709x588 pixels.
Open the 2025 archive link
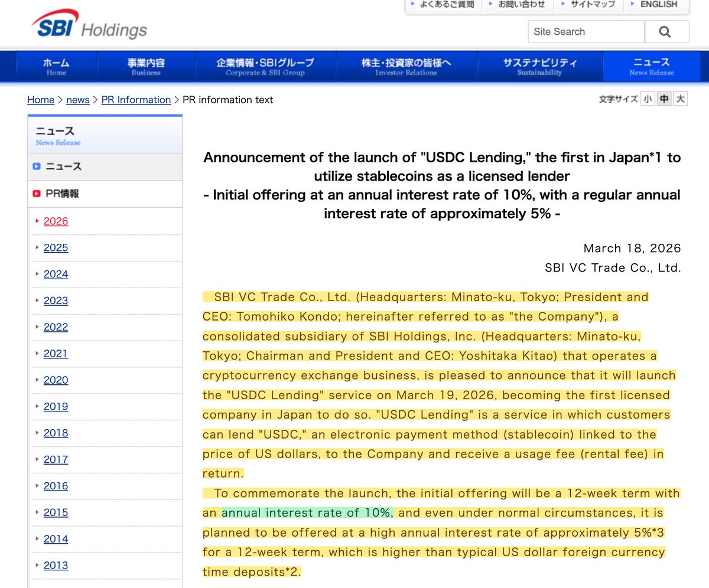(56, 247)
